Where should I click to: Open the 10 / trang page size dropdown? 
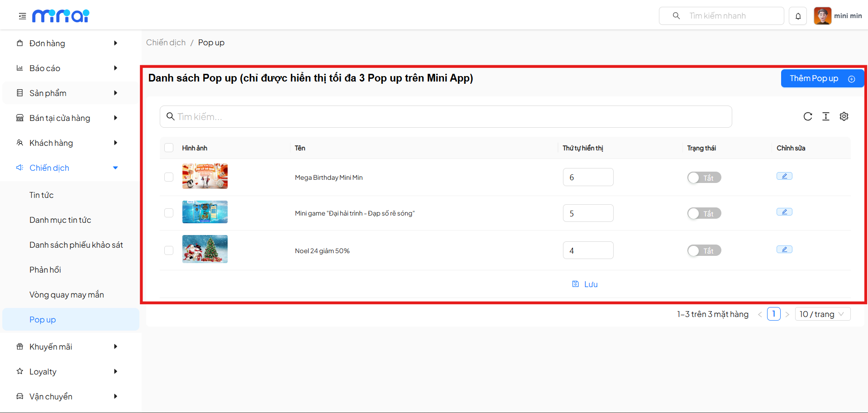pyautogui.click(x=822, y=314)
